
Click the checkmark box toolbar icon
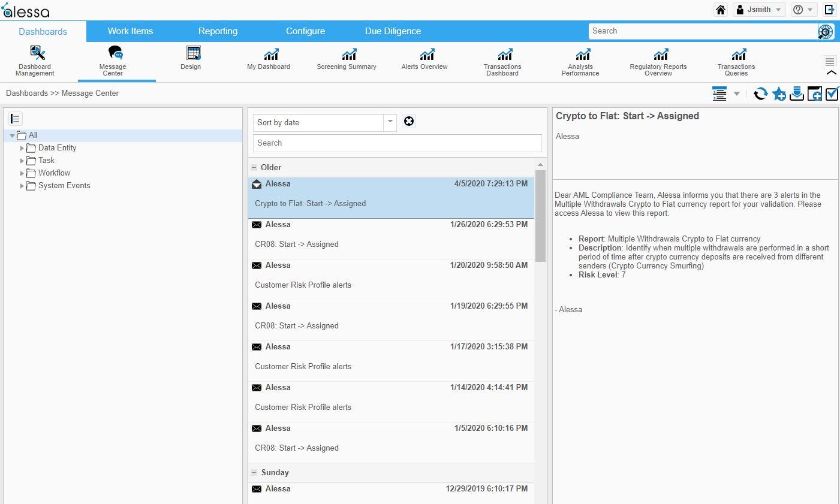[x=832, y=93]
